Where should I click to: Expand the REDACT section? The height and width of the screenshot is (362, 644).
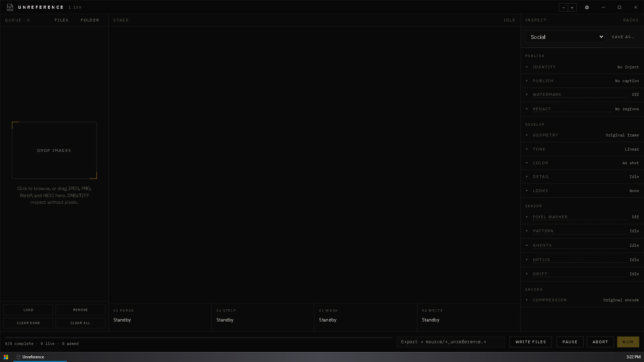pyautogui.click(x=582, y=109)
